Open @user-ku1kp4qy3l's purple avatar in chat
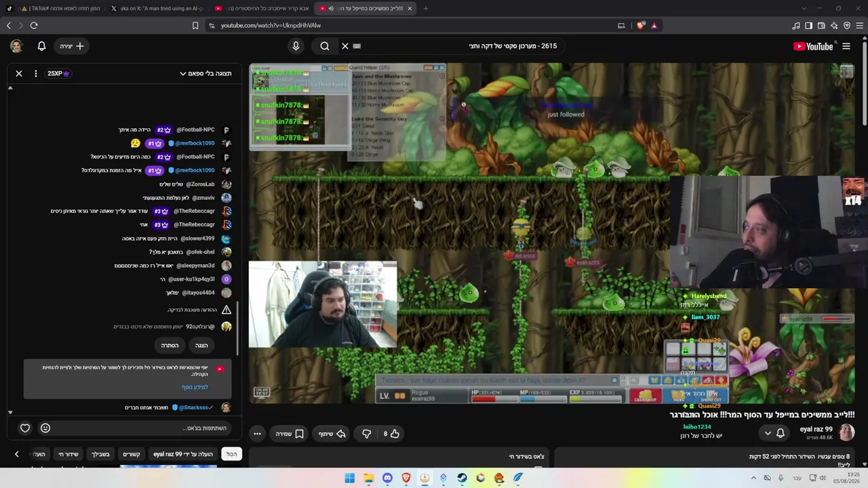868x488 pixels. point(226,279)
